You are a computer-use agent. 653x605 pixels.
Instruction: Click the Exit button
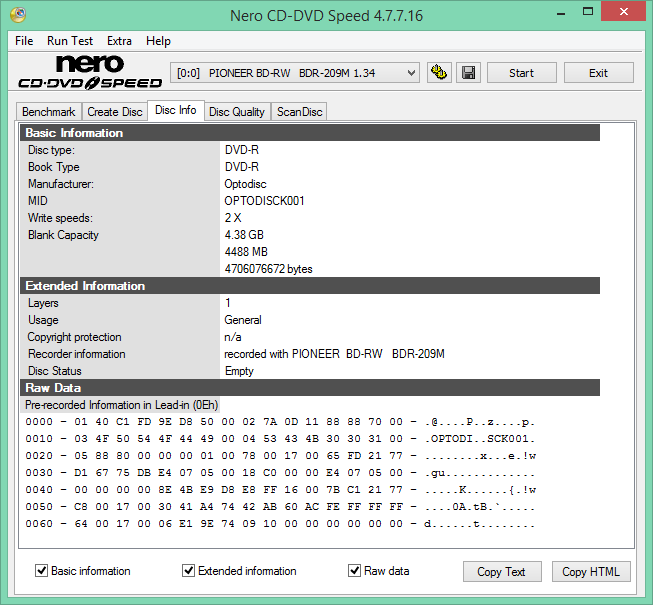(598, 73)
